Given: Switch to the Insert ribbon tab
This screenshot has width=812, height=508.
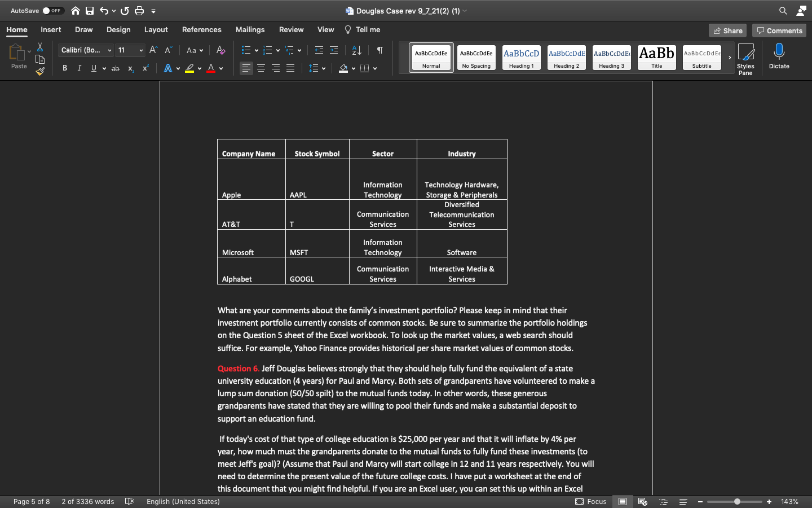Looking at the screenshot, I should [51, 29].
